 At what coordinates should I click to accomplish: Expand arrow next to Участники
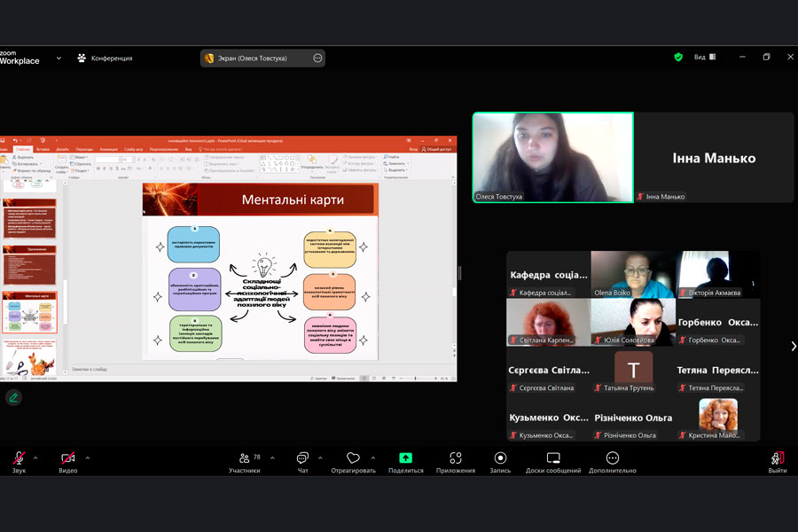click(272, 458)
